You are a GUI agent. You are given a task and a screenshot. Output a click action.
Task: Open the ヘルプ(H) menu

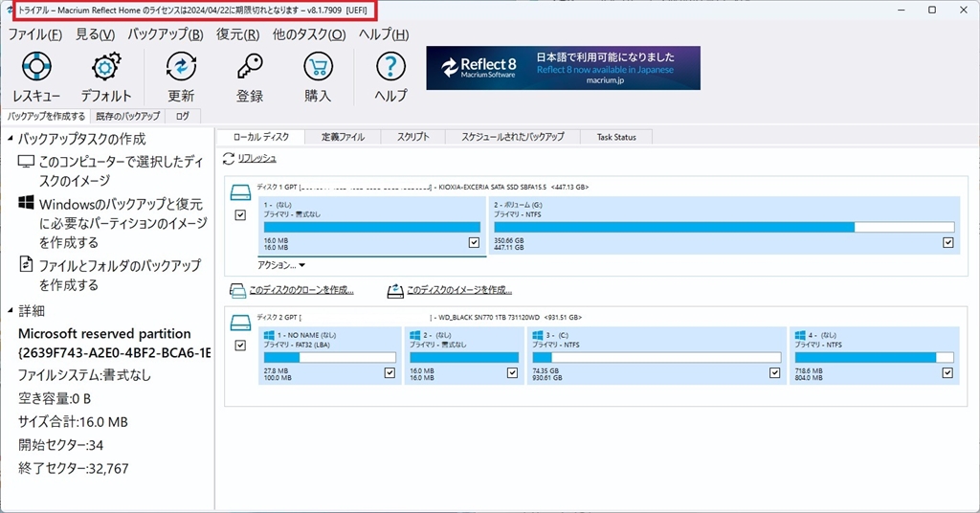coord(384,34)
